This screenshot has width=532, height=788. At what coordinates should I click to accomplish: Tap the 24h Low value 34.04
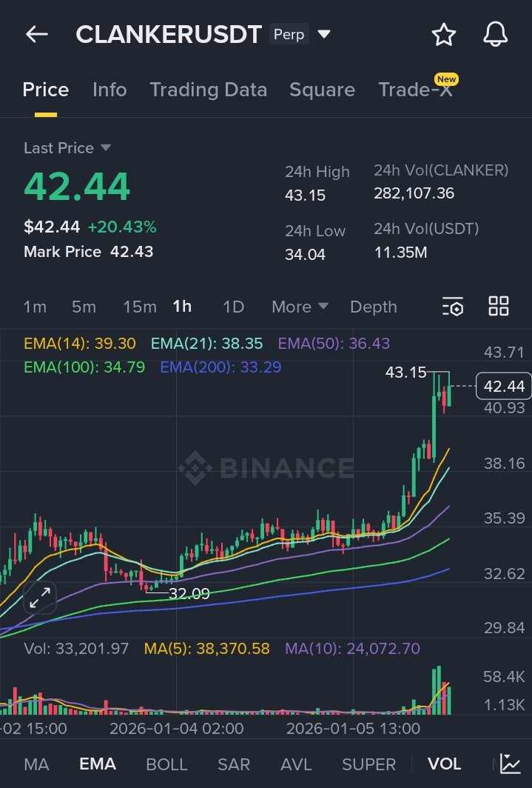click(305, 254)
